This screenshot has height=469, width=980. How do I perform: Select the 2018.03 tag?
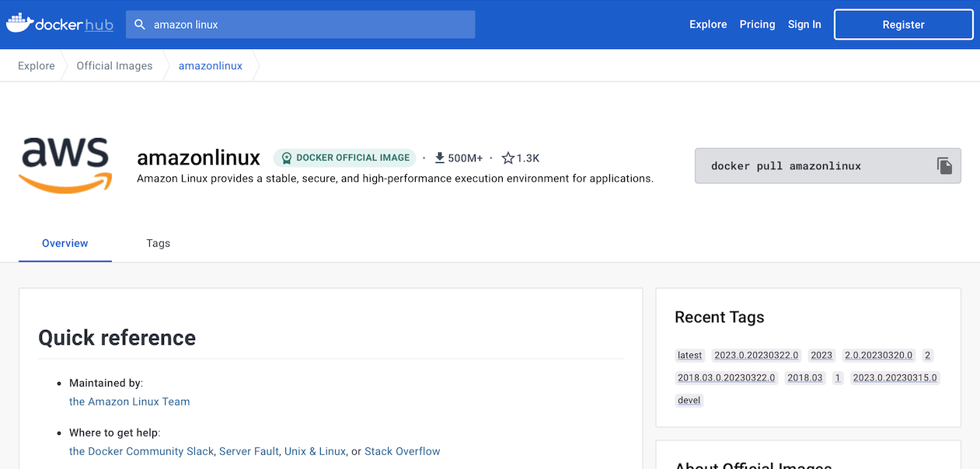(x=804, y=378)
